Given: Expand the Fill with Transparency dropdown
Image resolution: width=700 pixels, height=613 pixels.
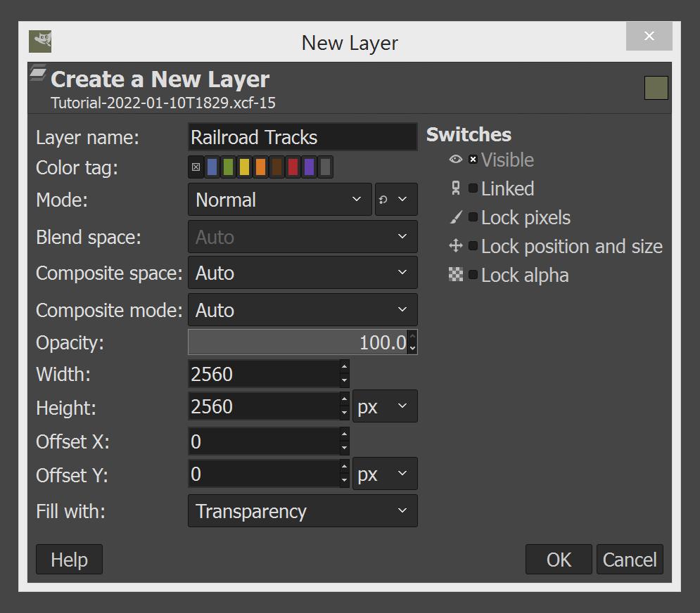Looking at the screenshot, I should click(x=303, y=511).
